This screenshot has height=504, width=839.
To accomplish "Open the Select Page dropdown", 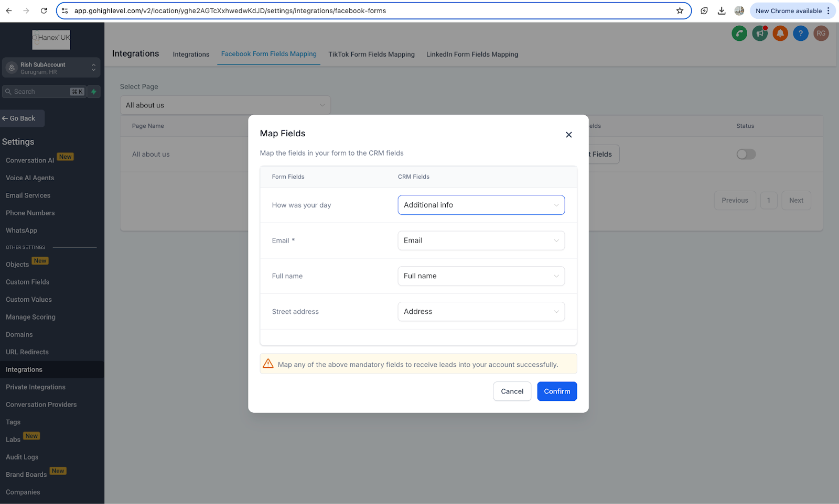I will point(225,105).
